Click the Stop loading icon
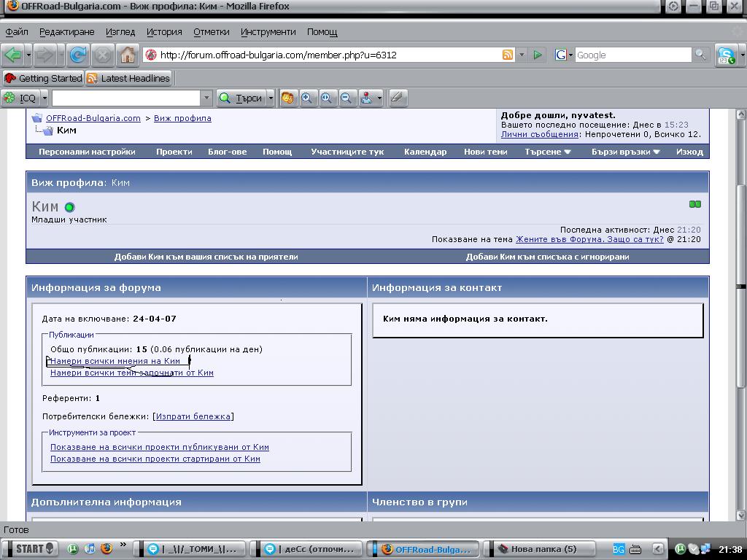 click(102, 55)
